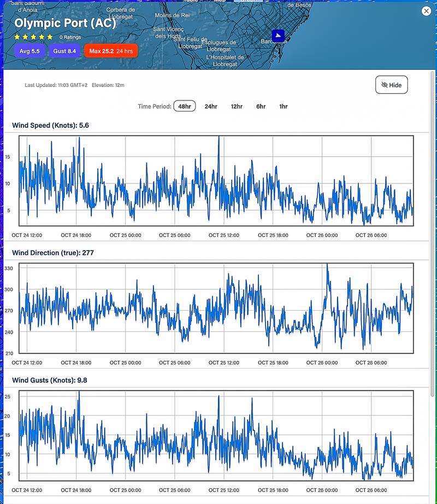Click the Wind Direction (true): 277 heading
Screen dimensions: 437x504
pyautogui.click(x=53, y=253)
